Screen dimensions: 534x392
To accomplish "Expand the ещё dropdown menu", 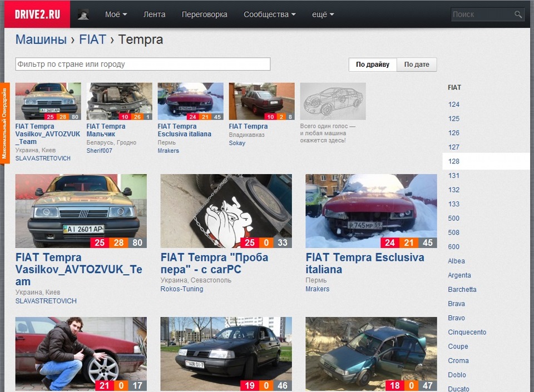I will 323,14.
